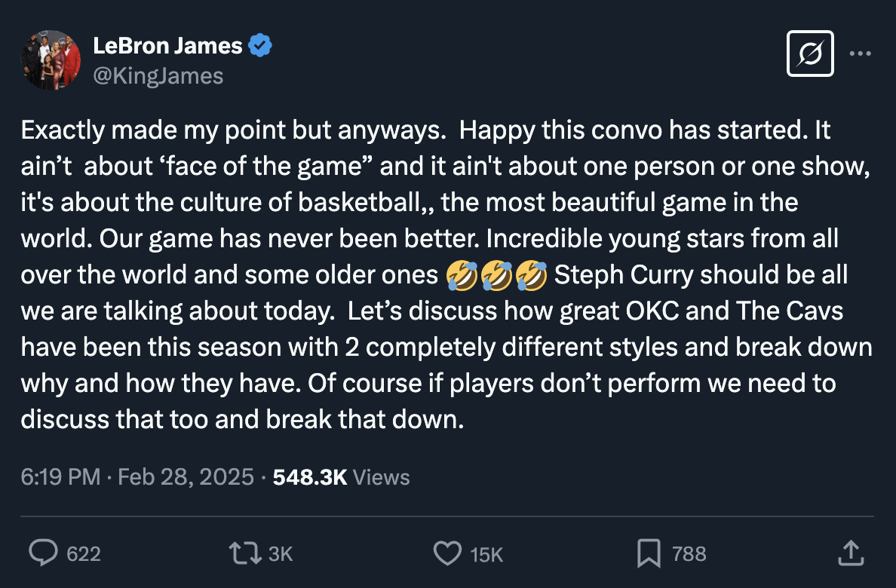Click LeBron James display name

click(x=167, y=44)
